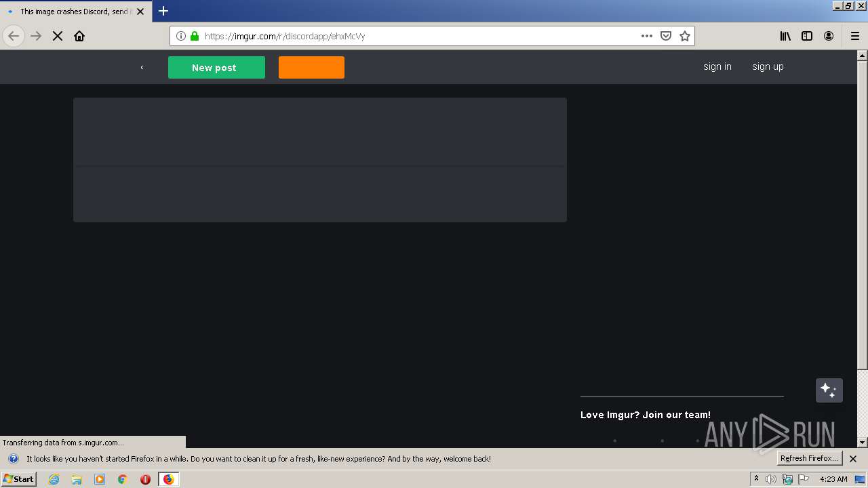The width and height of the screenshot is (868, 488).
Task: Go forward one page
Action: click(36, 36)
